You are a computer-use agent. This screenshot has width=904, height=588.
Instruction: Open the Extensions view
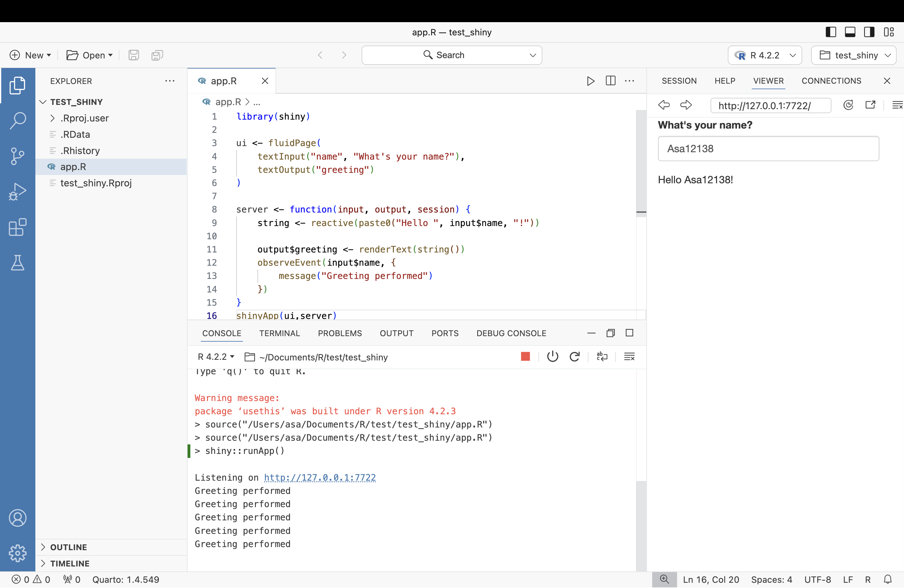tap(18, 227)
